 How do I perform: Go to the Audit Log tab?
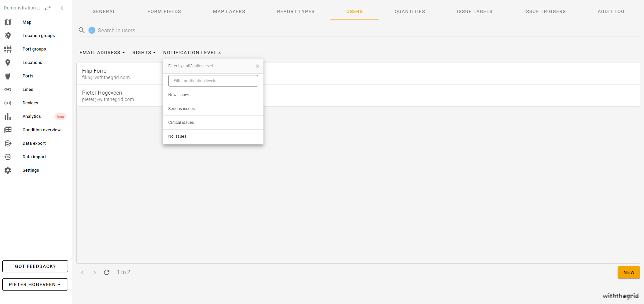click(x=611, y=11)
